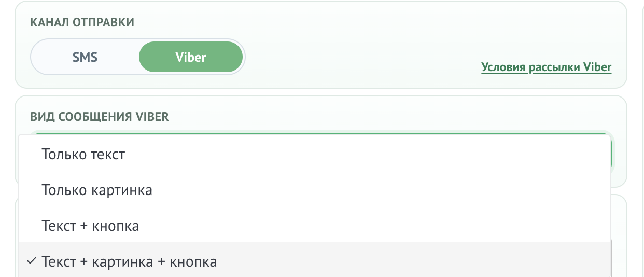This screenshot has height=277, width=644.
Task: Set message type to text with button
Action: (90, 226)
